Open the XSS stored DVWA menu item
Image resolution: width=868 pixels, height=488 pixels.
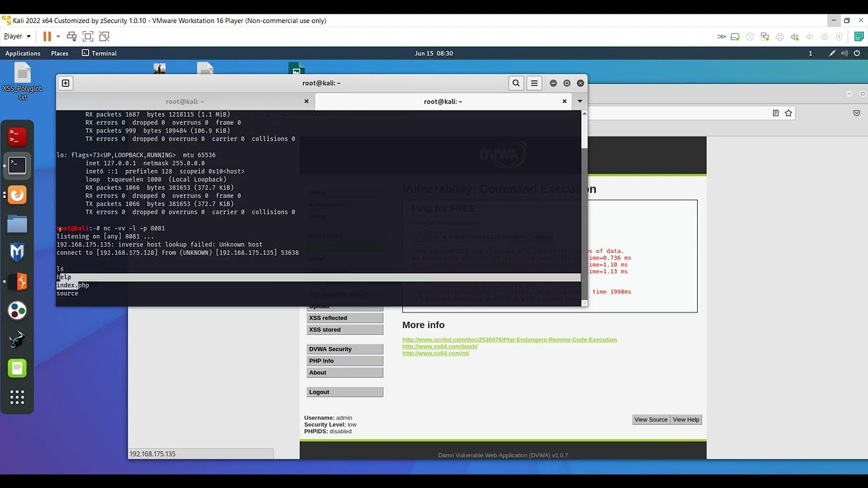(344, 329)
